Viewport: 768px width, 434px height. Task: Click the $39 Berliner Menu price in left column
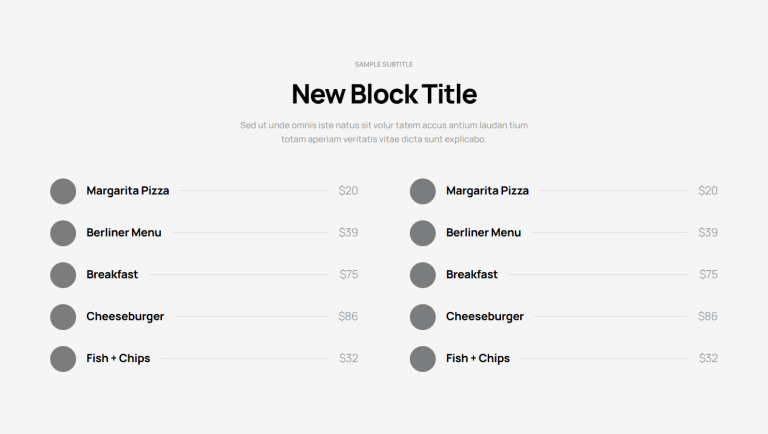point(348,233)
